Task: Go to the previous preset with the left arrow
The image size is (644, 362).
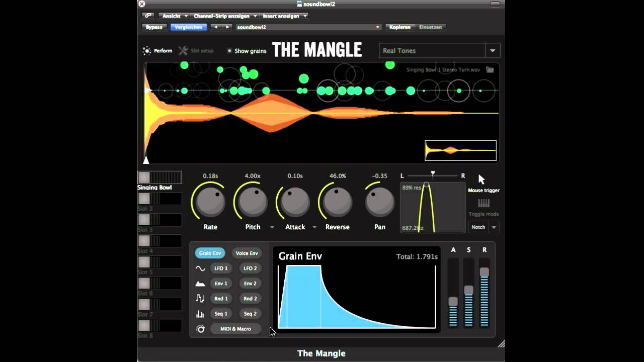Action: click(x=216, y=27)
